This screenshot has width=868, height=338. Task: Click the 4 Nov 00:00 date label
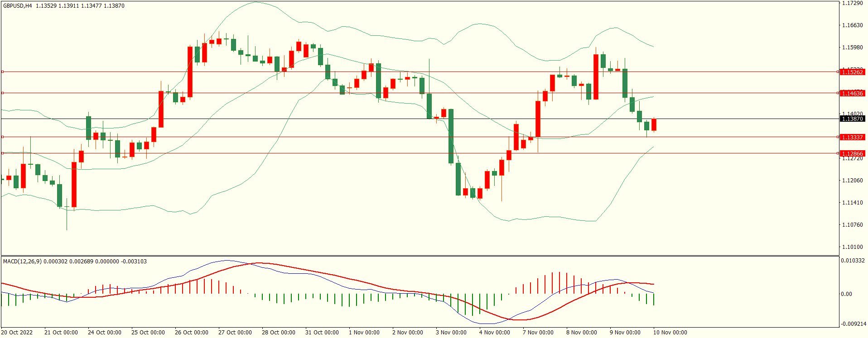[495, 333]
